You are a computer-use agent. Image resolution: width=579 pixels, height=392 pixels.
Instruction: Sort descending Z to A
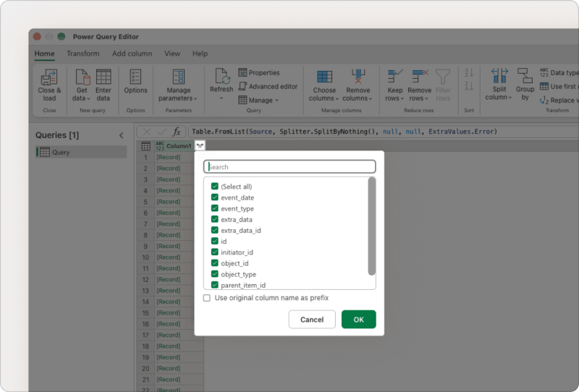click(469, 86)
